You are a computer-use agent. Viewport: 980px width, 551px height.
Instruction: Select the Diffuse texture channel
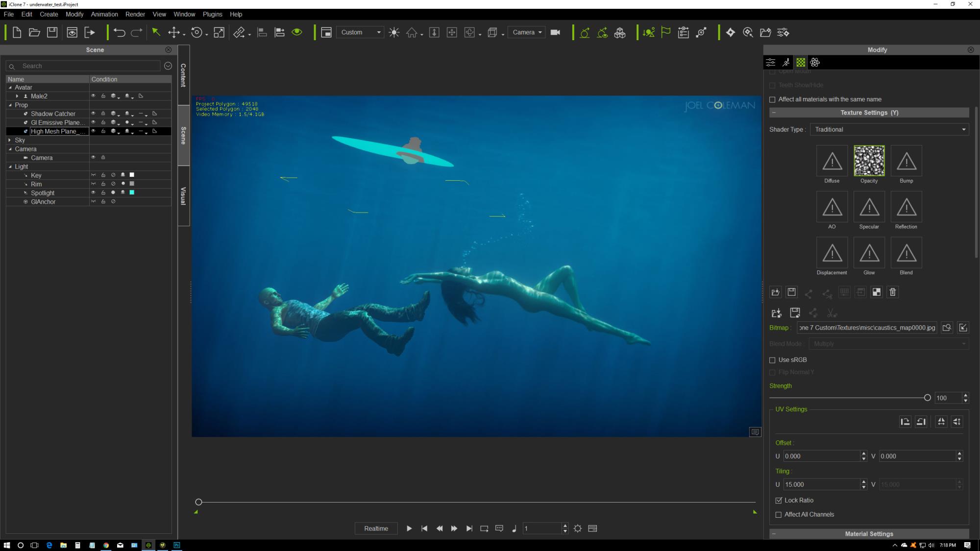pos(832,161)
